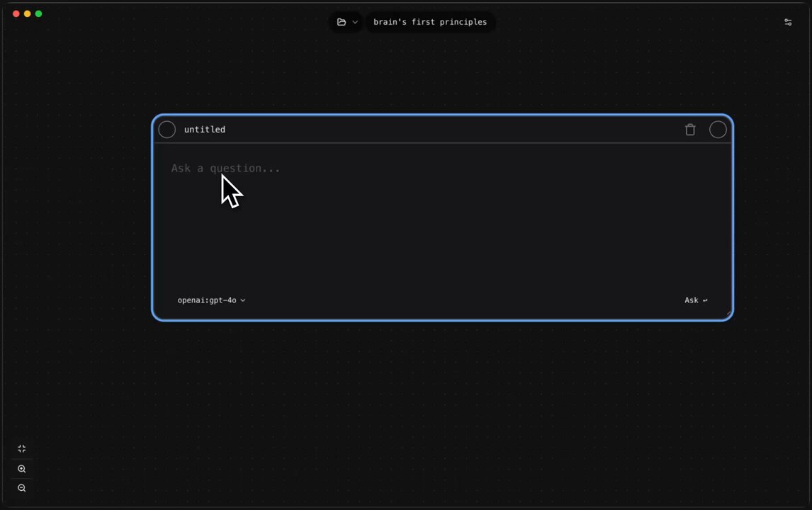Click the chevron next to openai:gpt-4o
Viewport: 812px width, 510px height.
coord(243,300)
